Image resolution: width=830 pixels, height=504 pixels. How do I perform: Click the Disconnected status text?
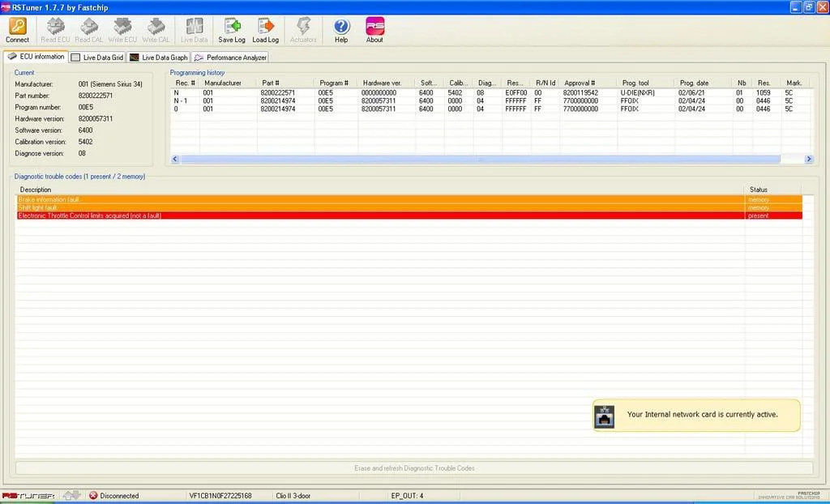tap(119, 496)
